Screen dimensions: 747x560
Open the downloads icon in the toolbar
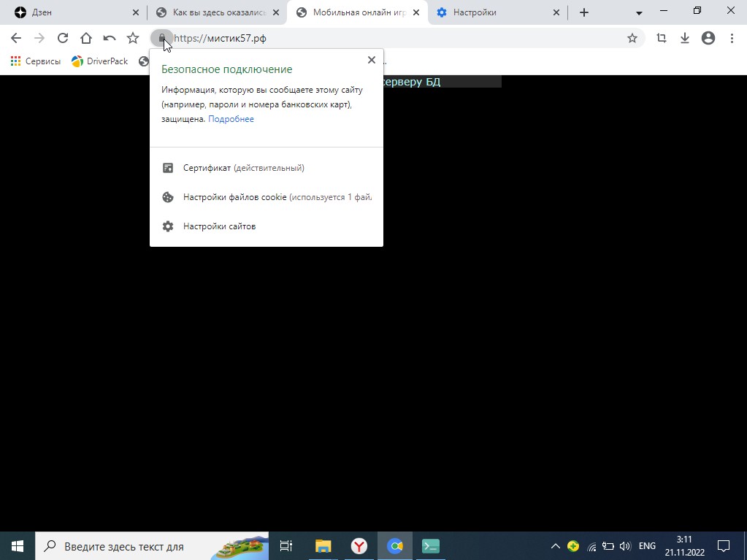[x=685, y=38]
